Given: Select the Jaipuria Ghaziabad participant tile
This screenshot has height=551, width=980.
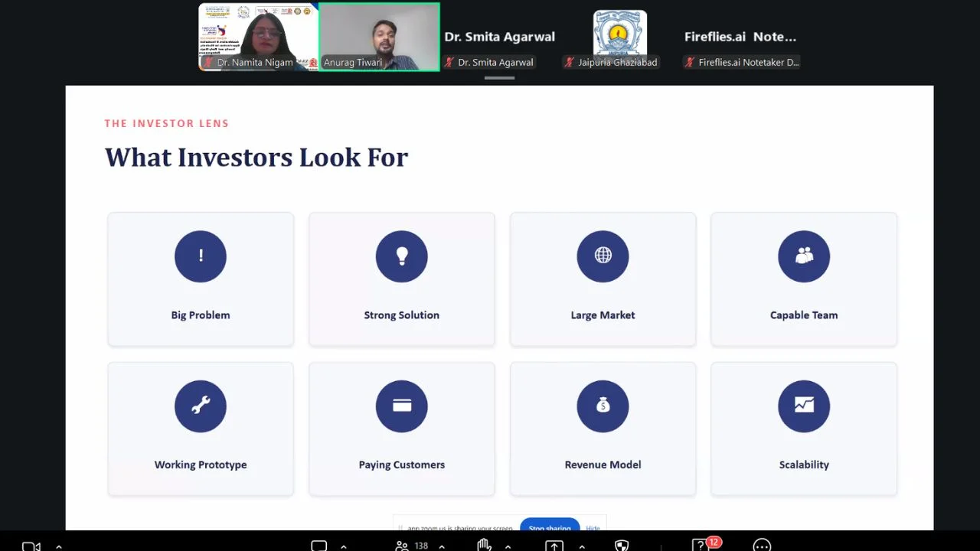Looking at the screenshot, I should [620, 37].
